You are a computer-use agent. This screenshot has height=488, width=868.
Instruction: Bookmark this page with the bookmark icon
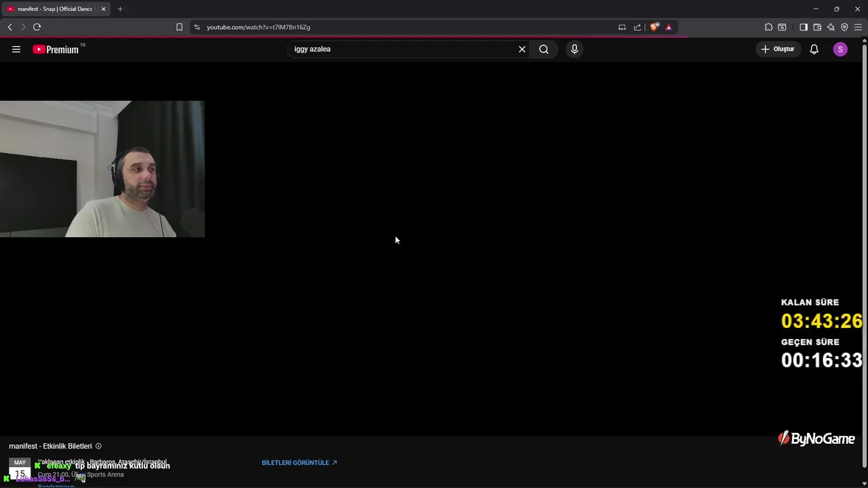click(x=179, y=27)
